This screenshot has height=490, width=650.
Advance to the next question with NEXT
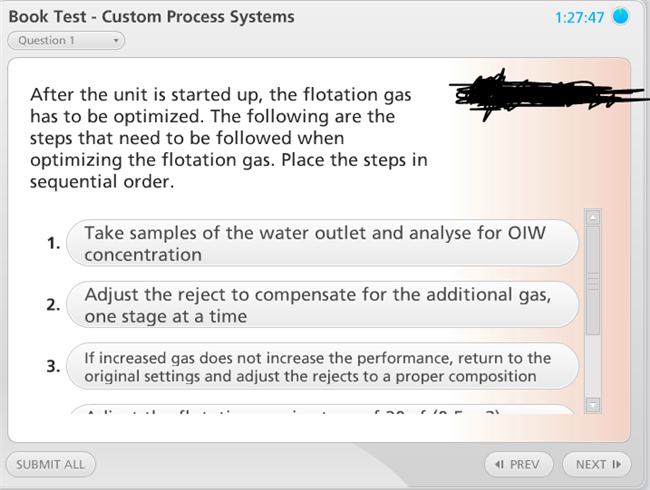[596, 464]
